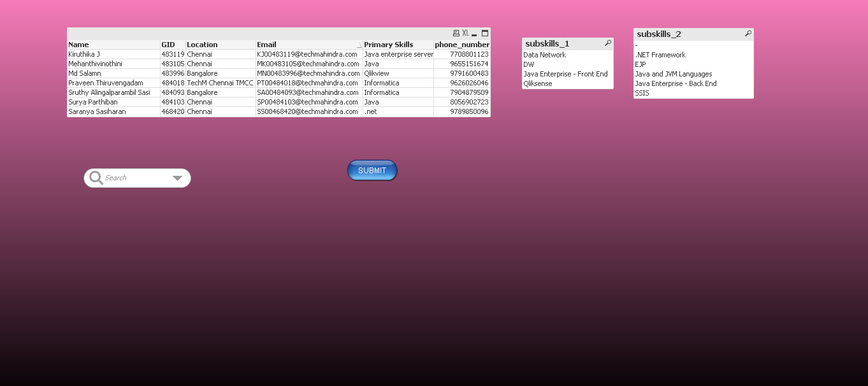This screenshot has width=868, height=386.
Task: Open search in subskills_2 list box
Action: [748, 34]
